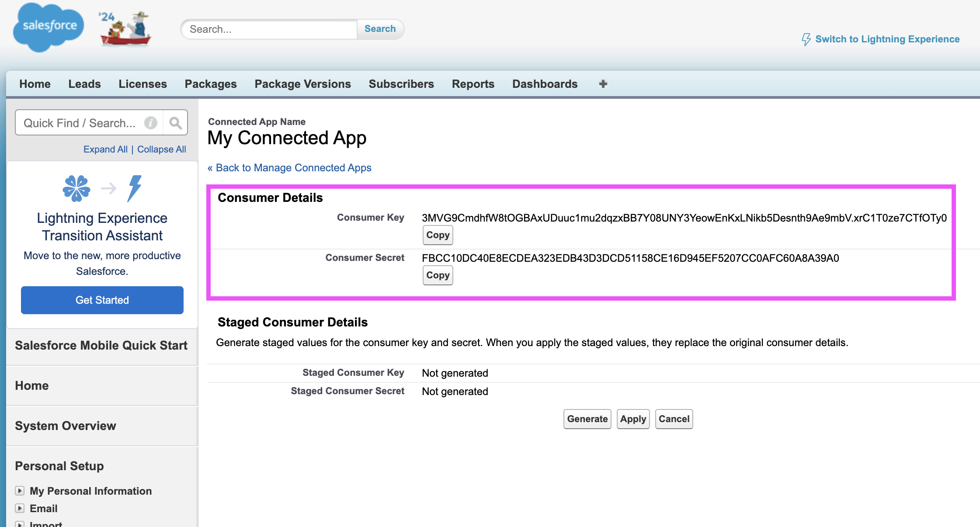The image size is (980, 527).
Task: Expand the Email setup tree node
Action: pos(20,508)
